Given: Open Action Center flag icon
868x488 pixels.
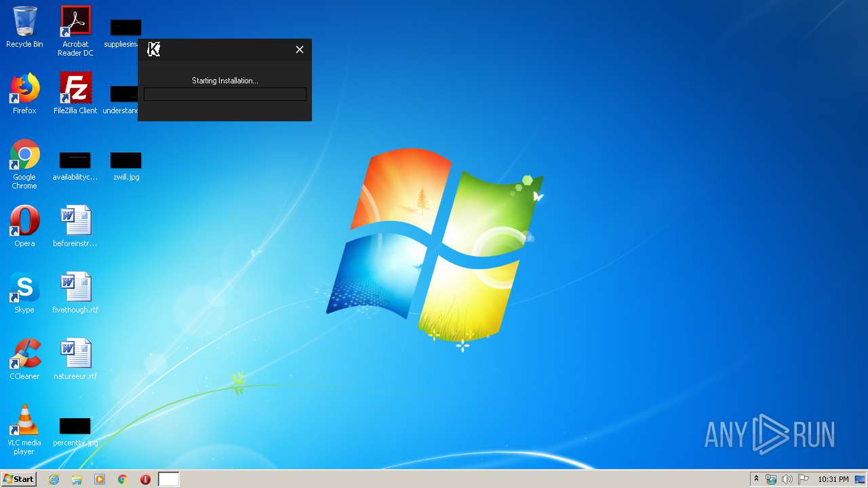Looking at the screenshot, I should click(804, 479).
